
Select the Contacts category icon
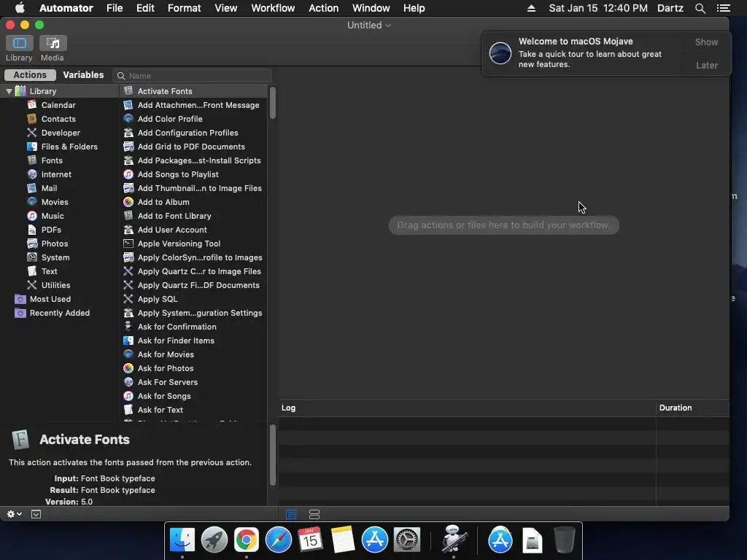pyautogui.click(x=32, y=119)
